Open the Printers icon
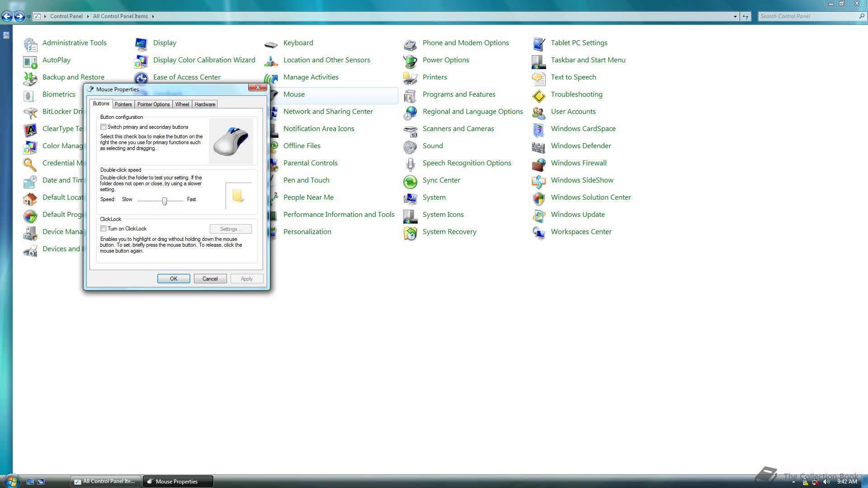Image resolution: width=868 pixels, height=488 pixels. click(x=410, y=78)
